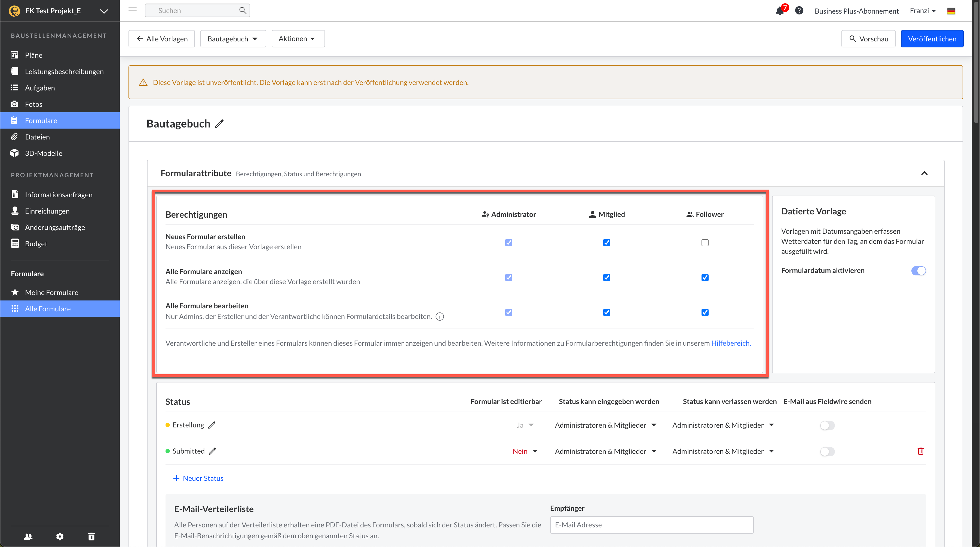Click info icon next to Formulardetails bearbeiten

click(440, 317)
